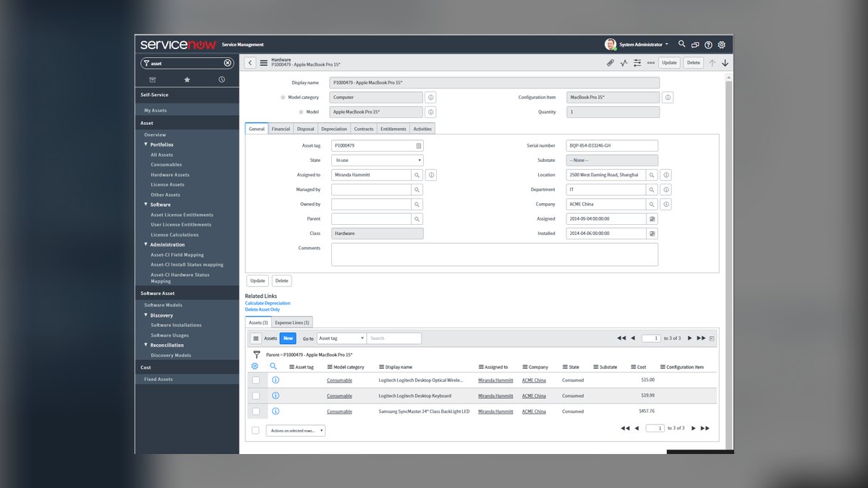This screenshot has width=868, height=488.
Task: Open more options ellipsis icon
Action: pos(651,63)
